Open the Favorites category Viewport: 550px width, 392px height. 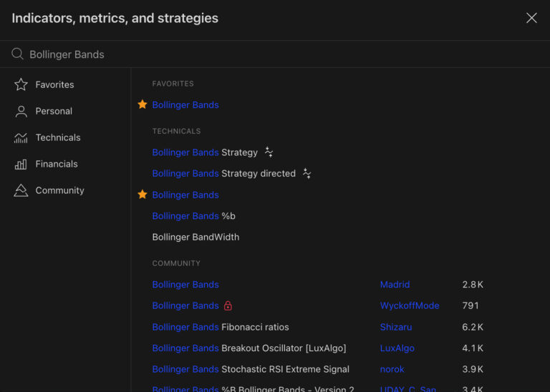pos(54,84)
